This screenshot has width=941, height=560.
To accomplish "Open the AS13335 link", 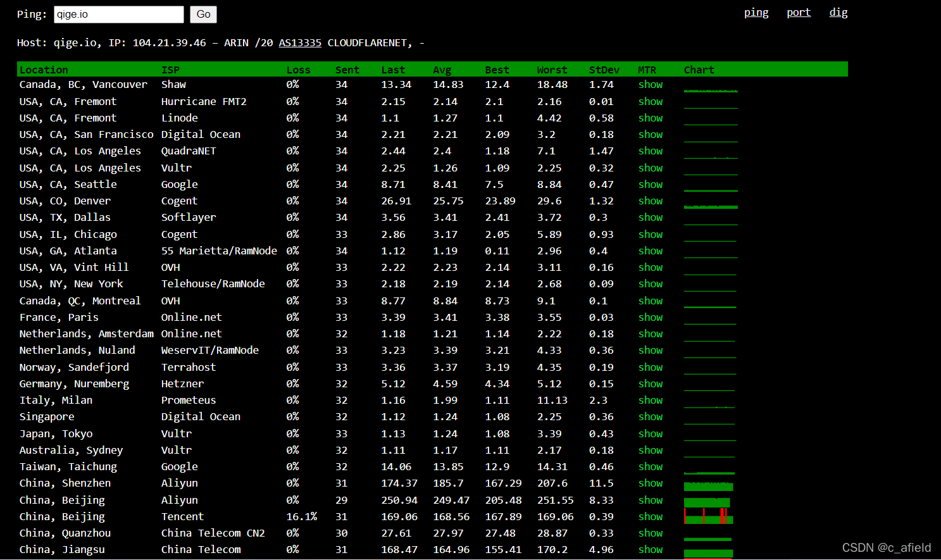I will tap(300, 43).
